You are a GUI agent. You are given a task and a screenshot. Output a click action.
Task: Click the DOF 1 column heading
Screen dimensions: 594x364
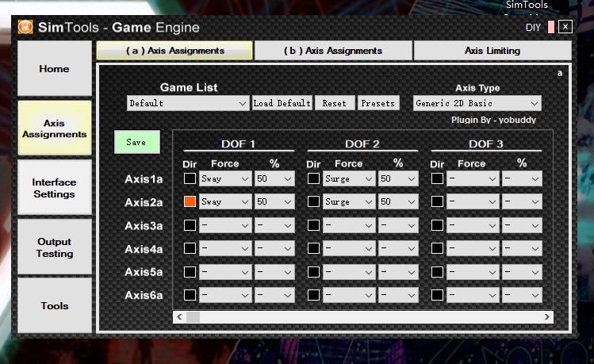coord(238,144)
